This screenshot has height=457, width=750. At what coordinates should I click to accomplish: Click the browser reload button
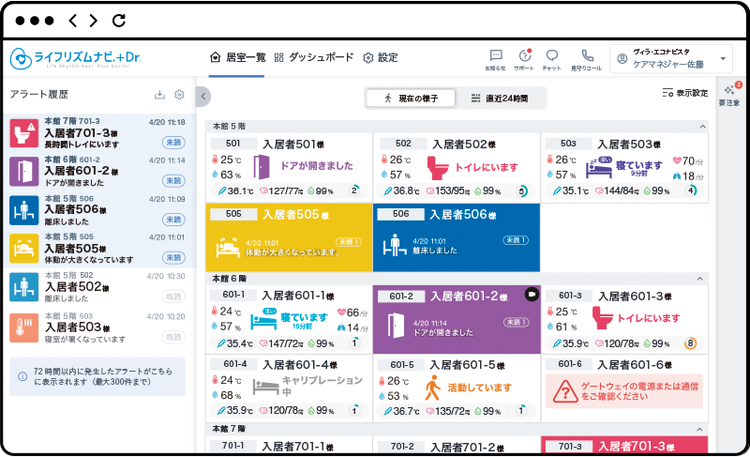(119, 20)
